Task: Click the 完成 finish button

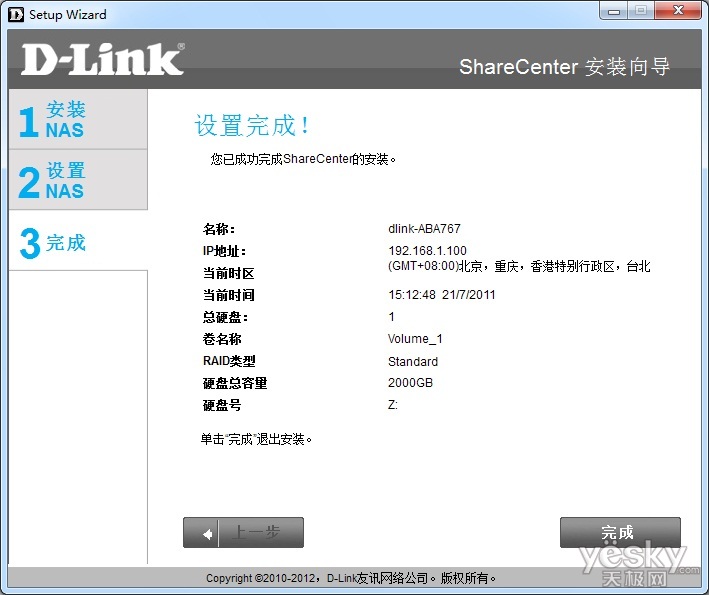Action: click(620, 532)
